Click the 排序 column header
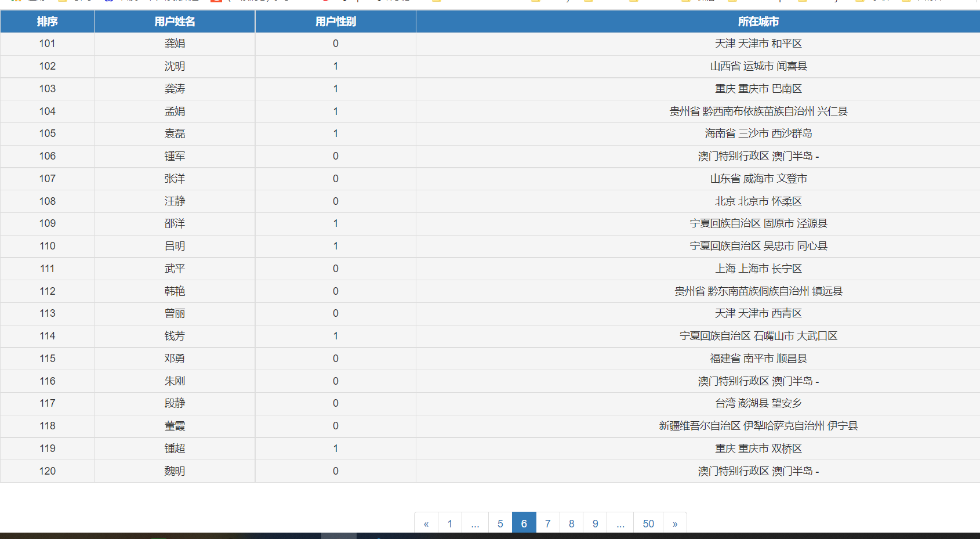Image resolution: width=980 pixels, height=539 pixels. [x=48, y=21]
